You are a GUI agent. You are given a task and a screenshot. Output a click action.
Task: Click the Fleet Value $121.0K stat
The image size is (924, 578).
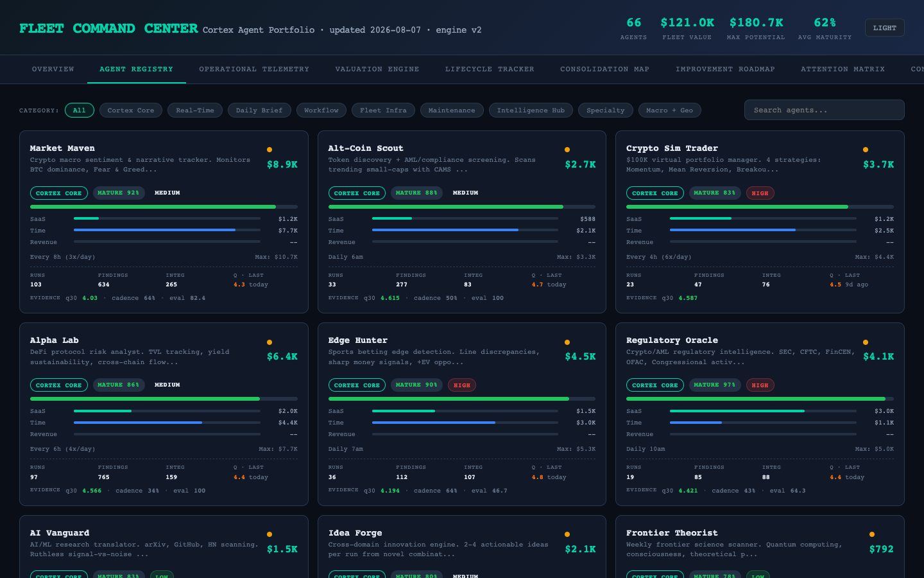click(x=687, y=28)
